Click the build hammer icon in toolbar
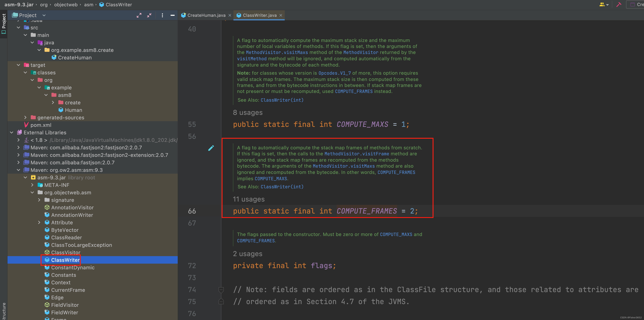This screenshot has height=320, width=644. 619,4
